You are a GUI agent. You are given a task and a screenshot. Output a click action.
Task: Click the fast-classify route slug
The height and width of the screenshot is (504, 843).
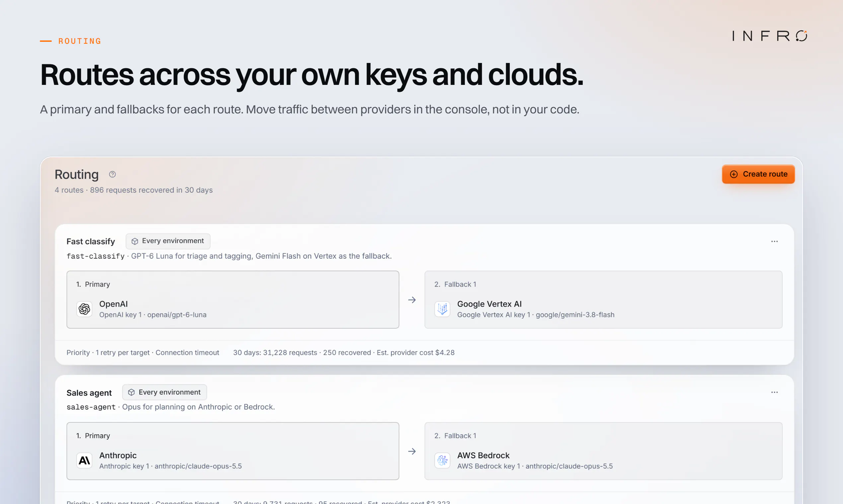(96, 256)
